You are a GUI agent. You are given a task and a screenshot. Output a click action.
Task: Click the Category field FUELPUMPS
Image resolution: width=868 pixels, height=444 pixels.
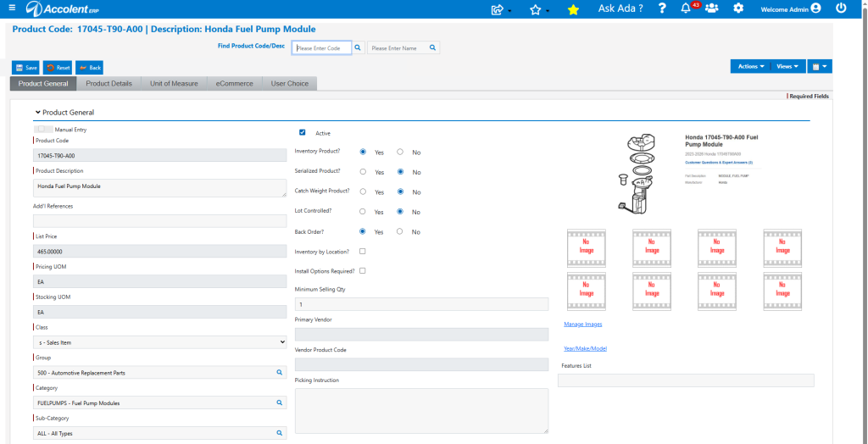tap(160, 402)
